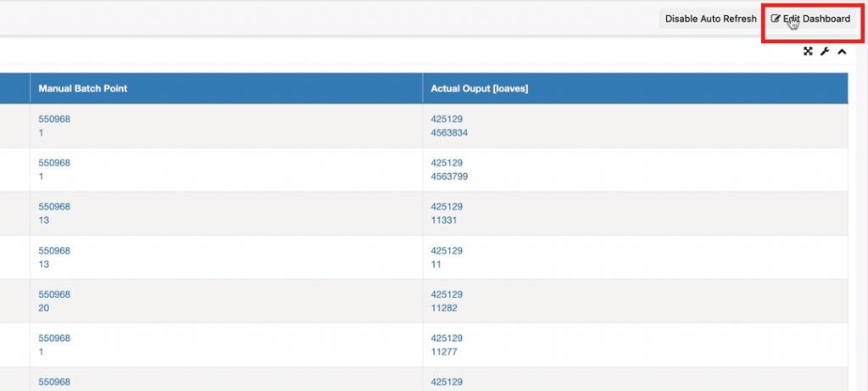Collapse the widget with the chevron-up icon

[x=842, y=52]
